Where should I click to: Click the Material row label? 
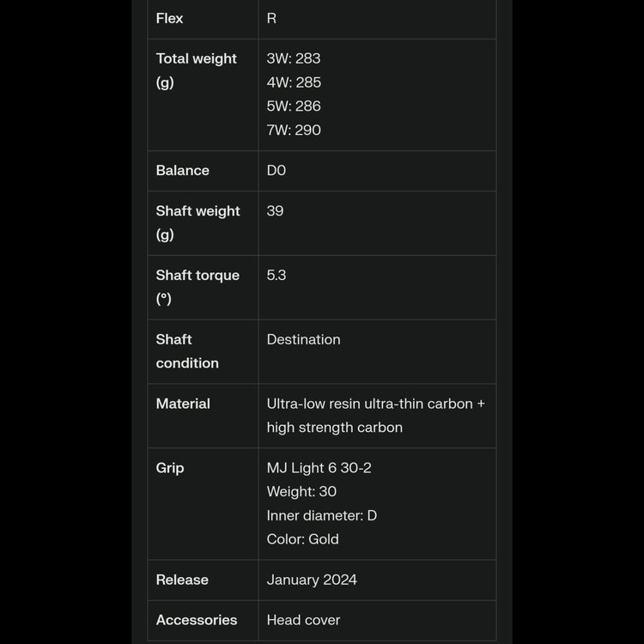pyautogui.click(x=183, y=404)
